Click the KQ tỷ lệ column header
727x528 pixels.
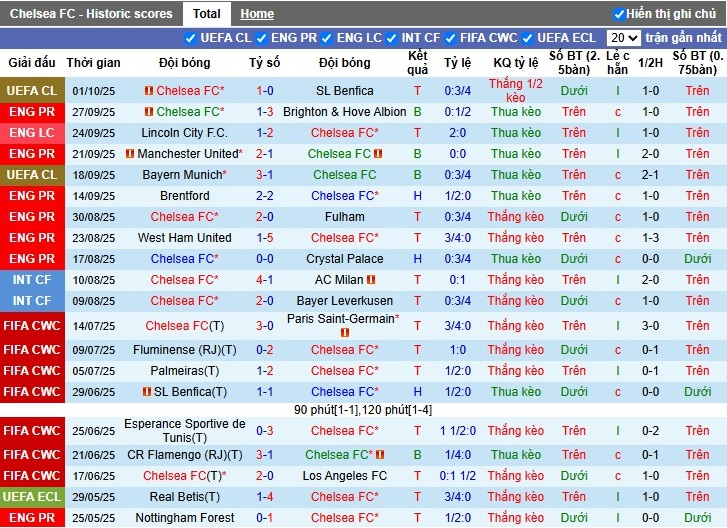[516, 63]
